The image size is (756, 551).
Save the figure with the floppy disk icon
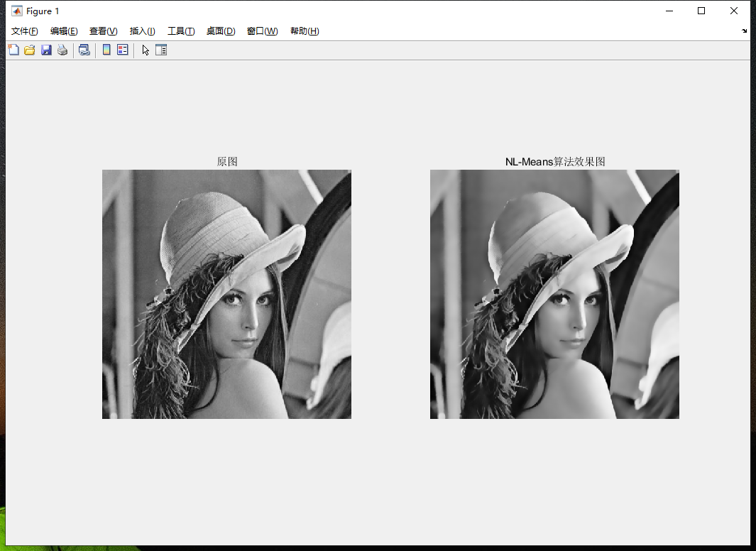46,50
